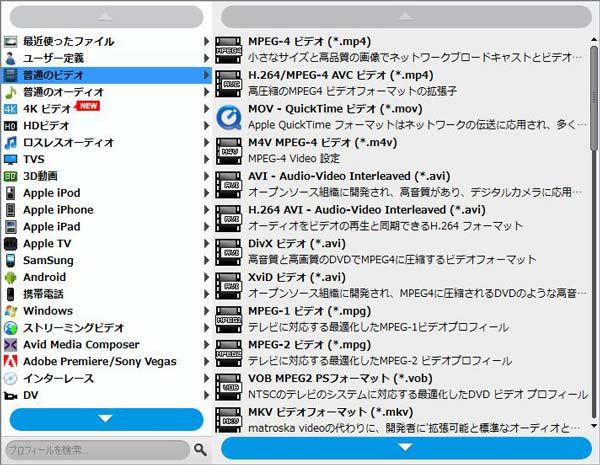Click the 普通のオーディオ music note icon
This screenshot has width=600, height=465.
coord(10,92)
